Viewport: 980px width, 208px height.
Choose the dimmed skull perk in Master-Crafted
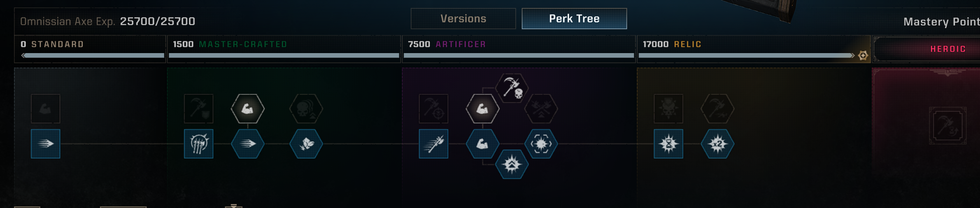click(306, 108)
